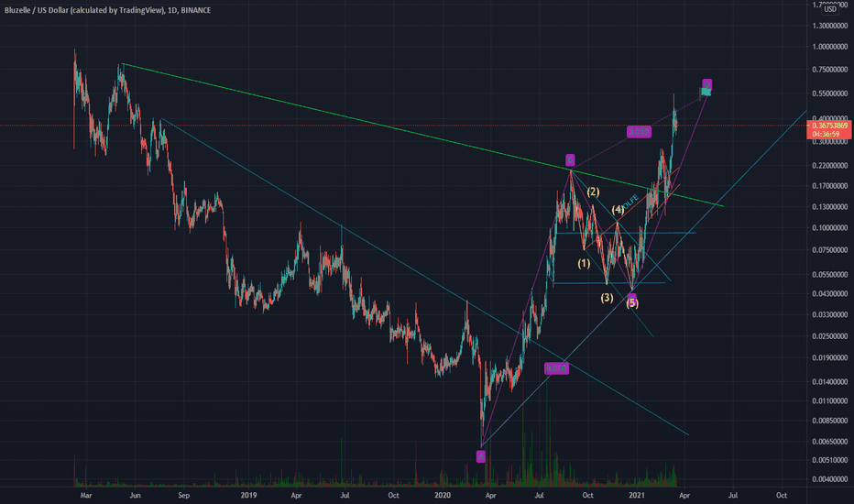Click the 0.55000000 price axis label
This screenshot has width=854, height=504.
click(x=830, y=93)
